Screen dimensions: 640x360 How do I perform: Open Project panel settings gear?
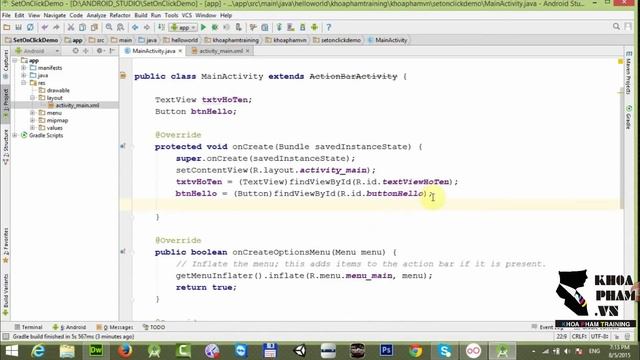click(x=100, y=51)
